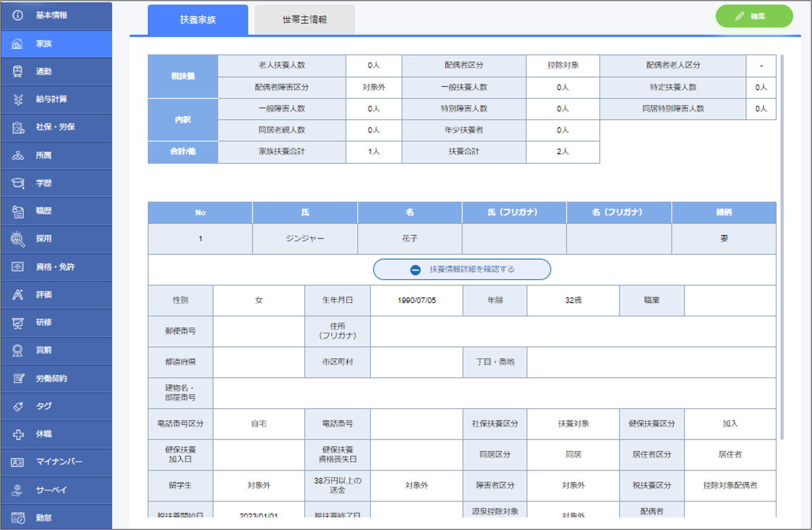This screenshot has height=530, width=812.
Task: Click the minus icon to collapse dependent details
Action: pyautogui.click(x=415, y=270)
